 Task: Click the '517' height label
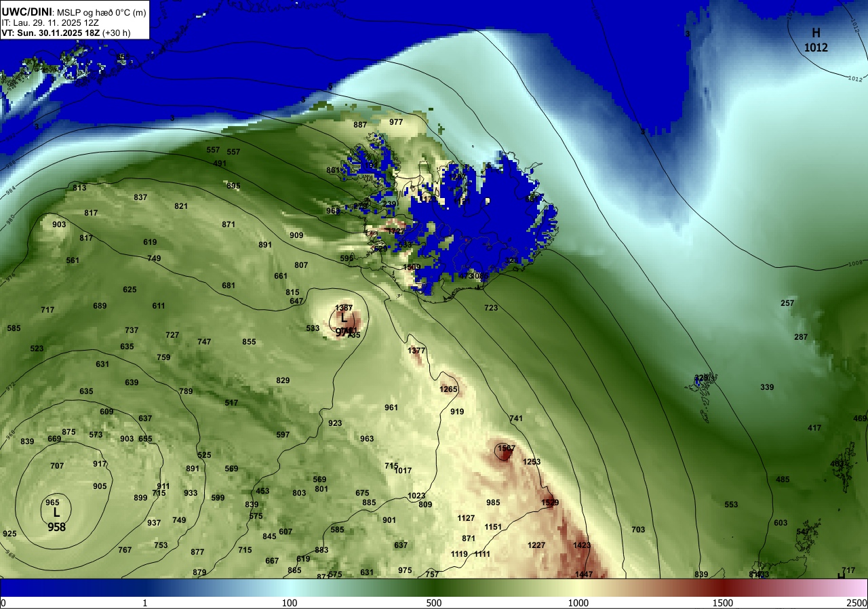[x=231, y=403]
